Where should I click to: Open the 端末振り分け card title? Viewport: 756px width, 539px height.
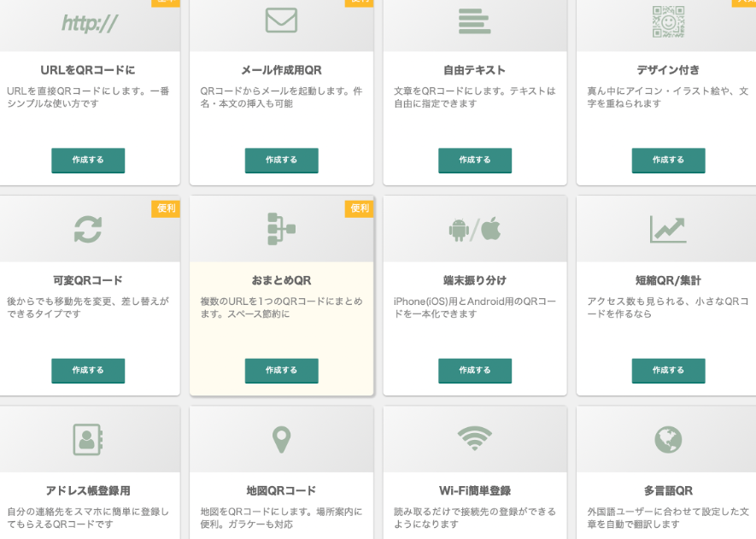474,280
